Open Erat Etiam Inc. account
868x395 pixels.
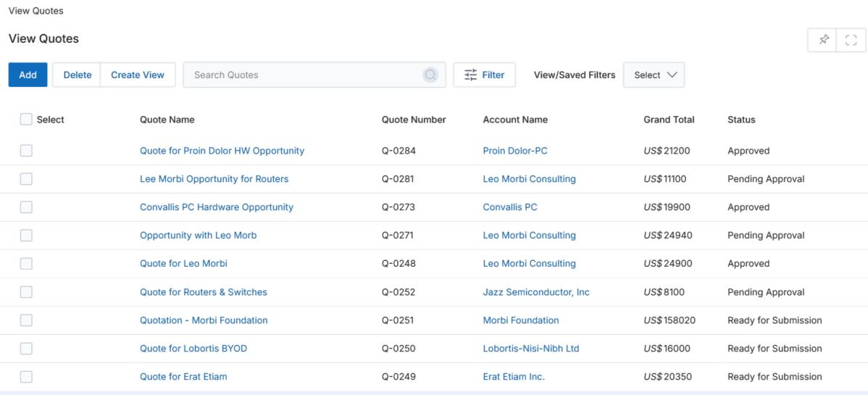[514, 377]
